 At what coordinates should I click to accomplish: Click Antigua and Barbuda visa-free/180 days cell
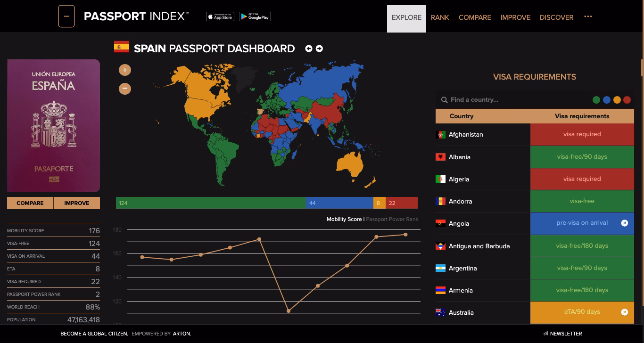coord(582,245)
